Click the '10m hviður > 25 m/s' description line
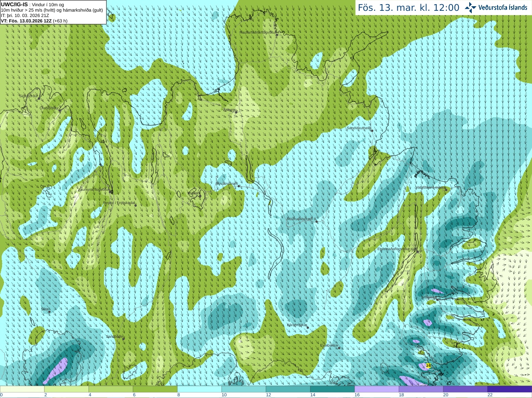The width and height of the screenshot is (532, 398). pyautogui.click(x=52, y=10)
